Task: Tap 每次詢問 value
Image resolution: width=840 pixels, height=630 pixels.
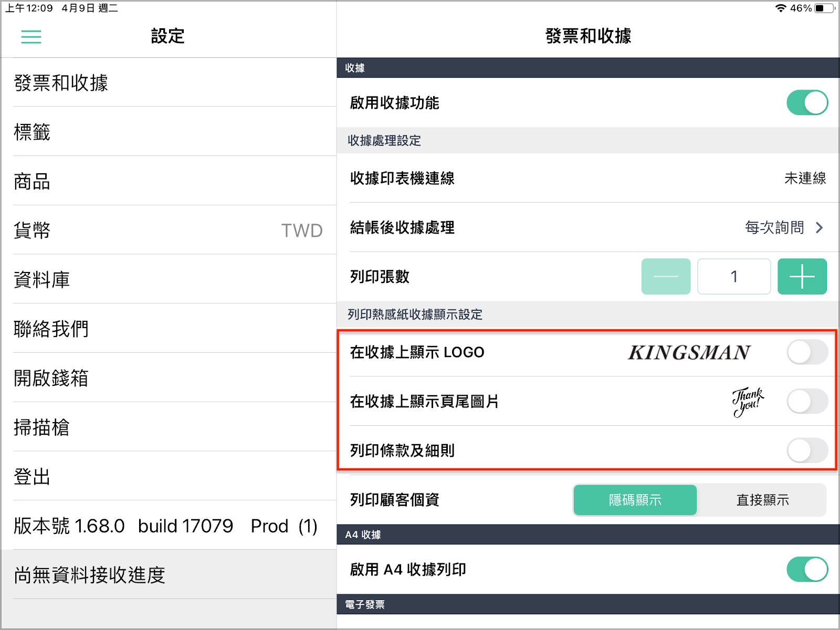Action: [x=774, y=227]
